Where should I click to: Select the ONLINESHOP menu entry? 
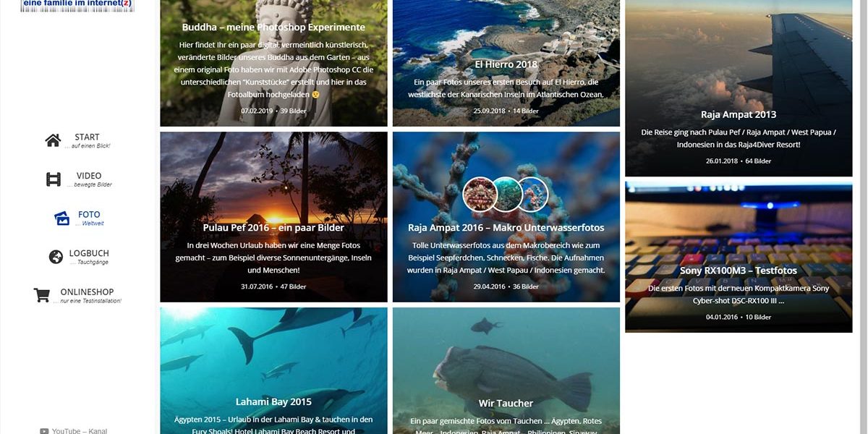(x=87, y=292)
